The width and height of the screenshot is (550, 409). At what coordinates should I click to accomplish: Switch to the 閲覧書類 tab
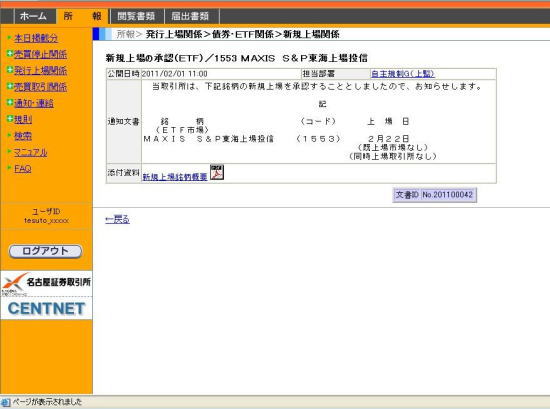(136, 16)
